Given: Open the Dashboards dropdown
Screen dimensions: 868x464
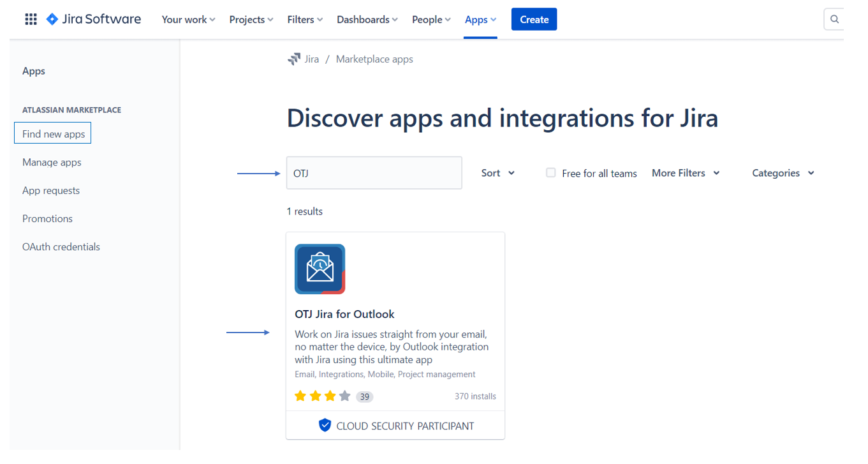Looking at the screenshot, I should click(x=367, y=20).
